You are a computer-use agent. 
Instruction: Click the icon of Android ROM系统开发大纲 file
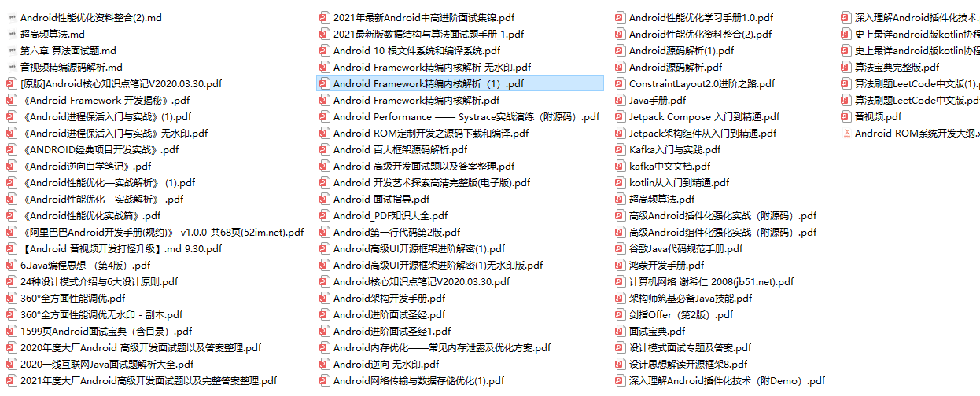(x=846, y=134)
